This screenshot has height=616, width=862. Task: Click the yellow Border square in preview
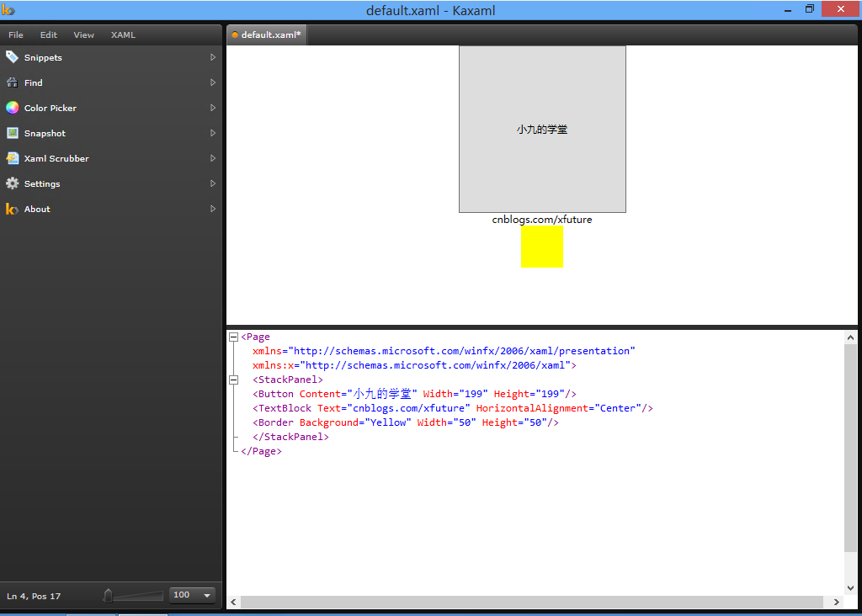[x=542, y=247]
